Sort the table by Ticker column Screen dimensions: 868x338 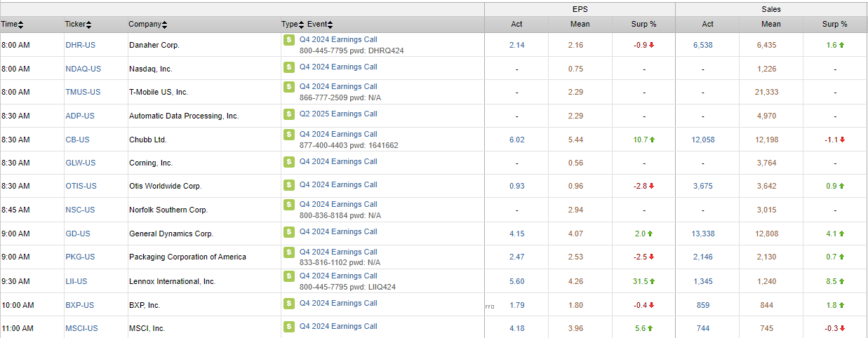pos(78,25)
